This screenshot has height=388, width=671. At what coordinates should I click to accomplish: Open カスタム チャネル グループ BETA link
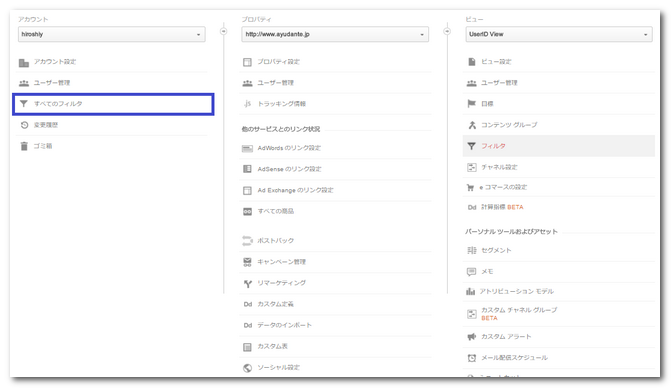519,314
